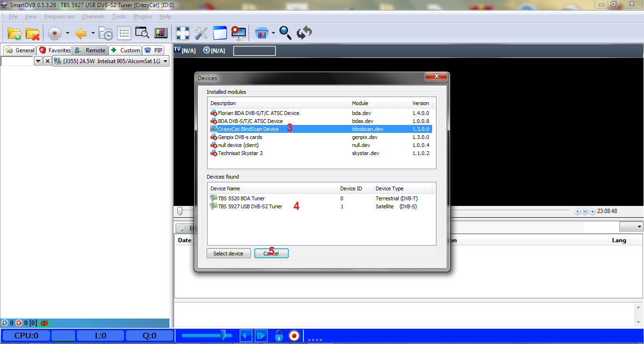
Task: Select TBS 5520 BDA Tuner device
Action: (x=322, y=198)
